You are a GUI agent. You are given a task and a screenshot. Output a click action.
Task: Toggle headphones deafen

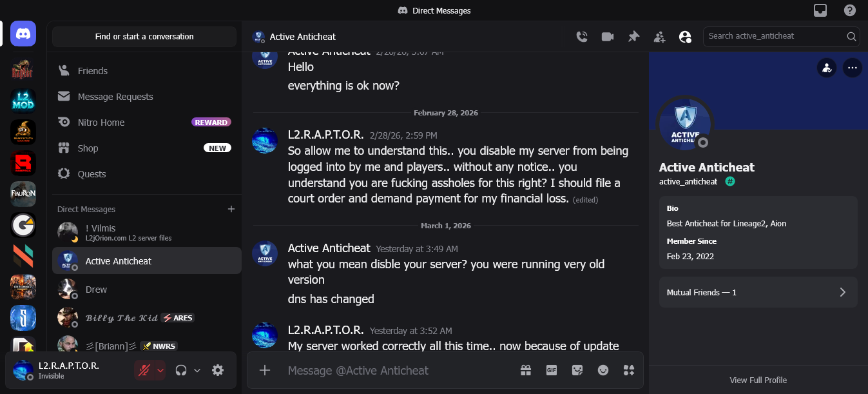(181, 370)
